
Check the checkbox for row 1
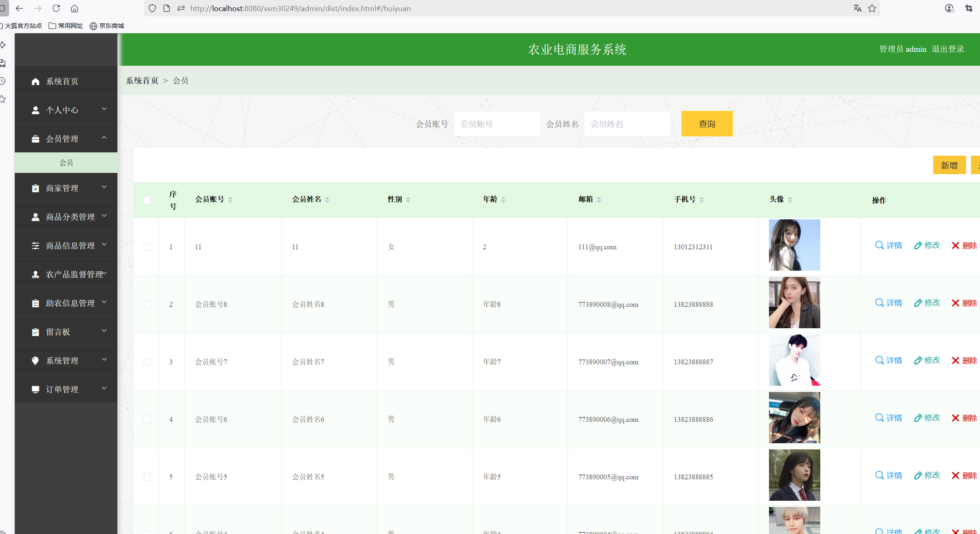tap(147, 247)
